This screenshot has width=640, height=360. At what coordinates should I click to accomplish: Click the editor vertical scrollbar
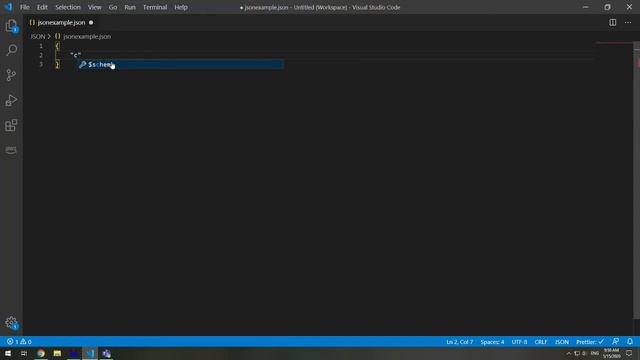tap(637, 180)
